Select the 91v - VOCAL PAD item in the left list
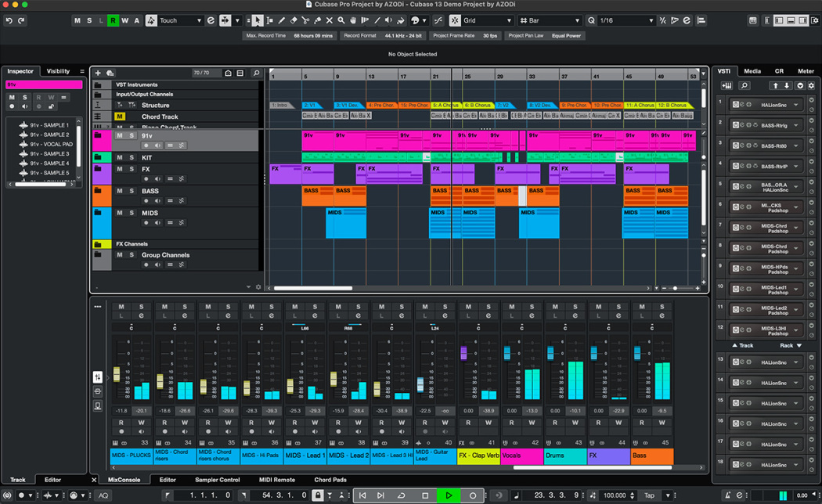Viewport: 822px width, 504px height. [51, 143]
